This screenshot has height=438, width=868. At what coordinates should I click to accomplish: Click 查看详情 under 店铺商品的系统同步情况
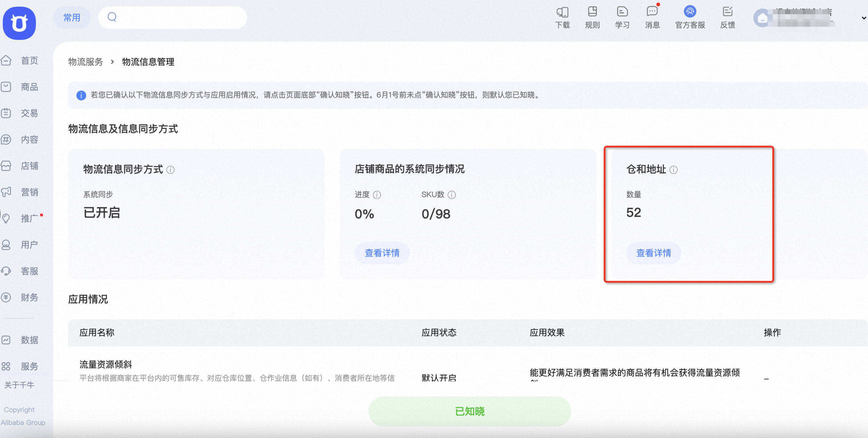(382, 253)
